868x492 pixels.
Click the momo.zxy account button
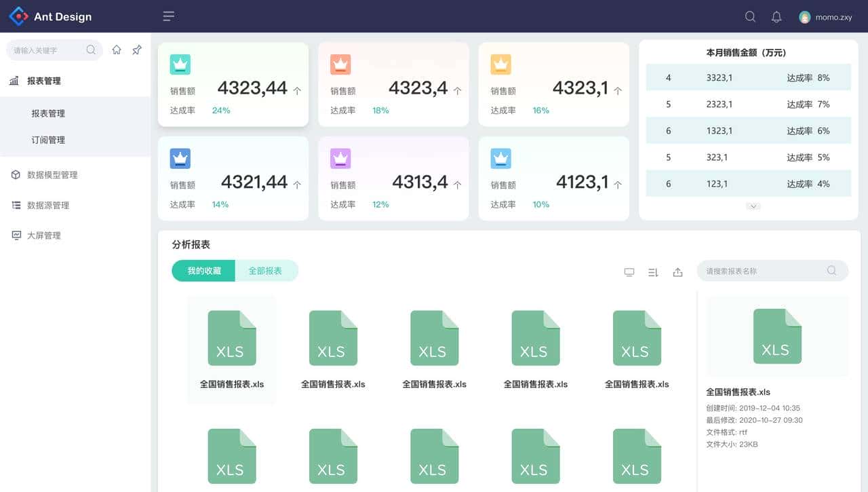tap(825, 16)
